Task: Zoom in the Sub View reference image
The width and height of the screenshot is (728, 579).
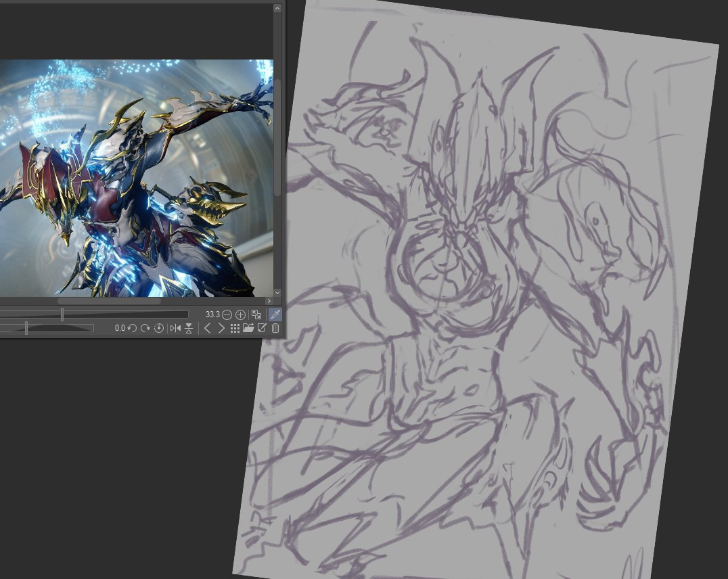Action: point(240,315)
